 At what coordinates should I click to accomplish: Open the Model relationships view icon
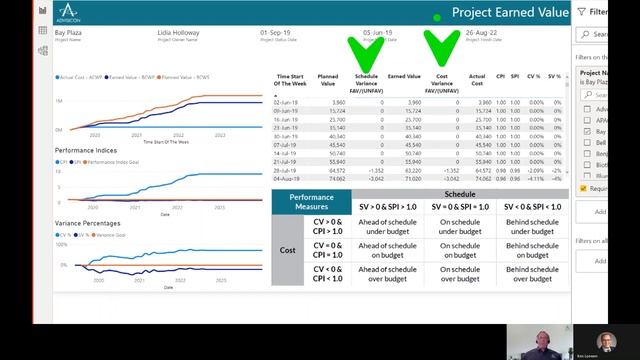(x=42, y=51)
